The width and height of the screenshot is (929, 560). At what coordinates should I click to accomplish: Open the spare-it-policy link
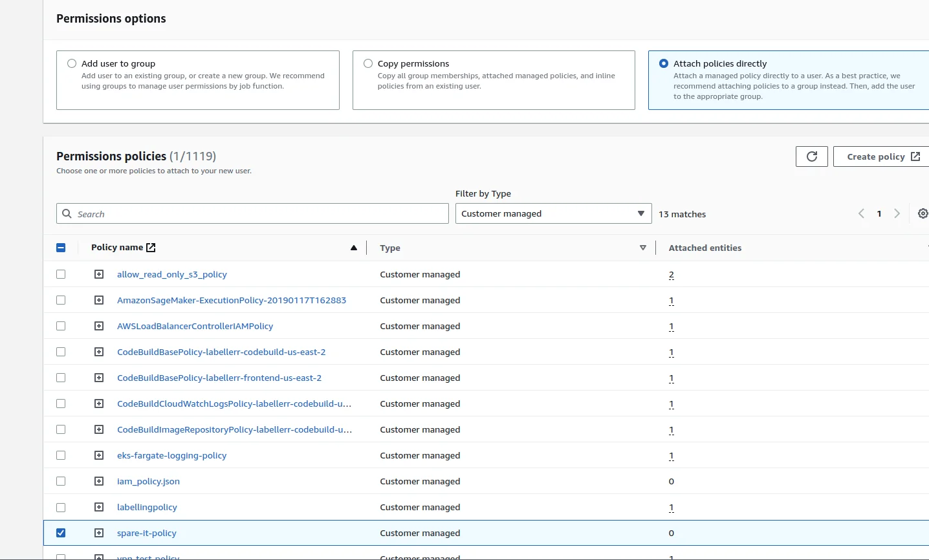click(147, 533)
